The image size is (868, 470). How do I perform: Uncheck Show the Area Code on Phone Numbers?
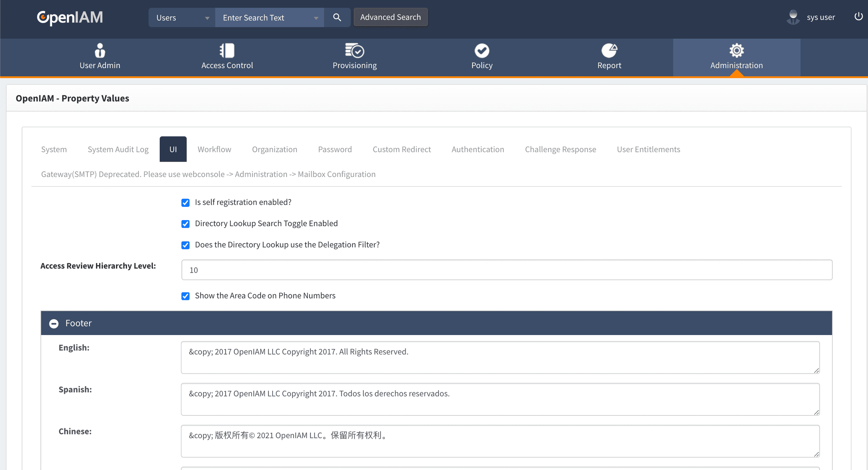click(185, 296)
